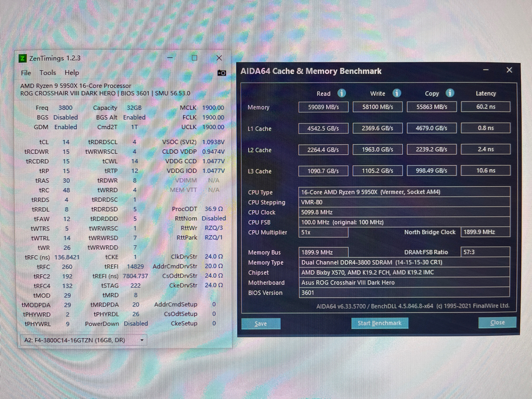Viewport: 532px width, 399px height.
Task: Click the tSTAG value 222
Action: [x=135, y=286]
